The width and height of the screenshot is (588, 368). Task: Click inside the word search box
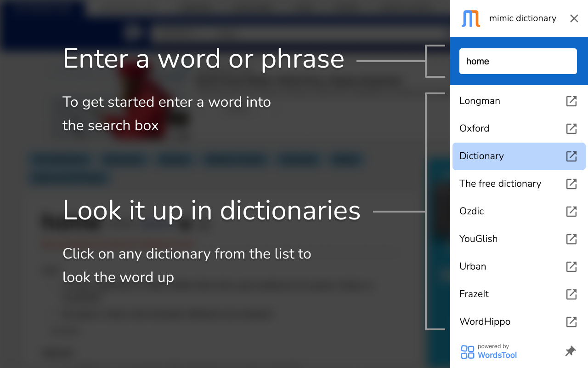518,61
